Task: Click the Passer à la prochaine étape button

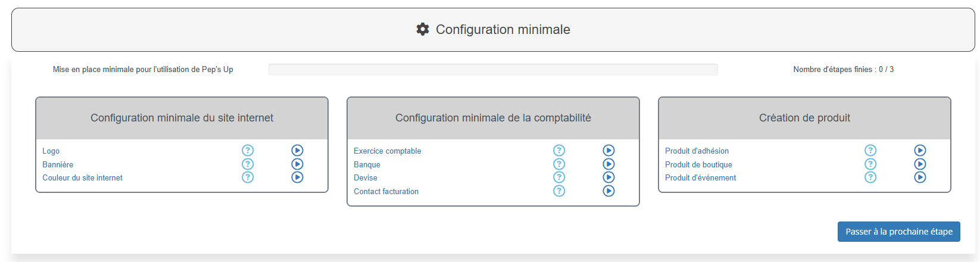Action: pyautogui.click(x=898, y=232)
